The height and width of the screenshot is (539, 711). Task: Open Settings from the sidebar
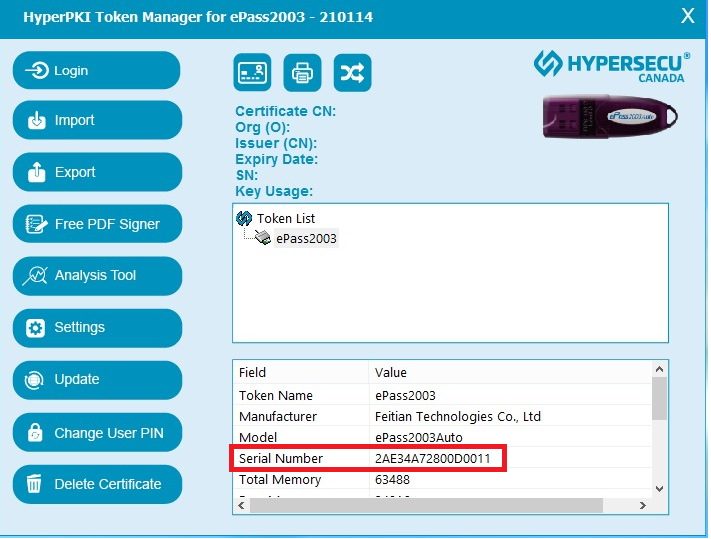(x=97, y=328)
